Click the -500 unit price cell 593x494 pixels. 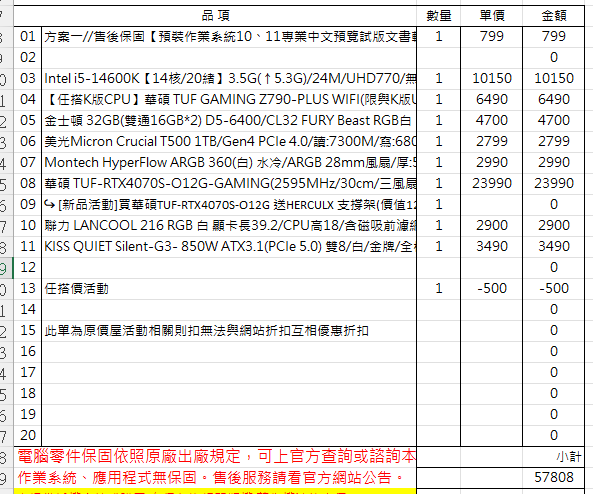click(x=492, y=289)
